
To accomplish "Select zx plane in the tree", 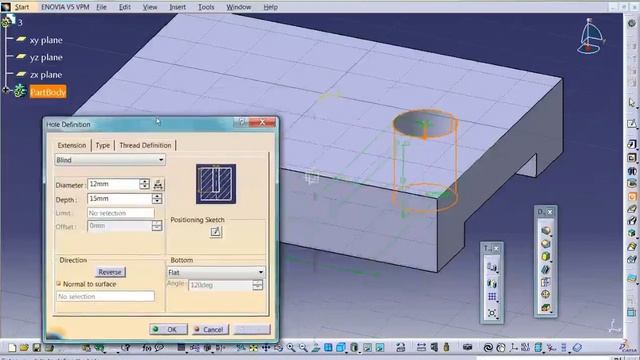I will pyautogui.click(x=46, y=75).
